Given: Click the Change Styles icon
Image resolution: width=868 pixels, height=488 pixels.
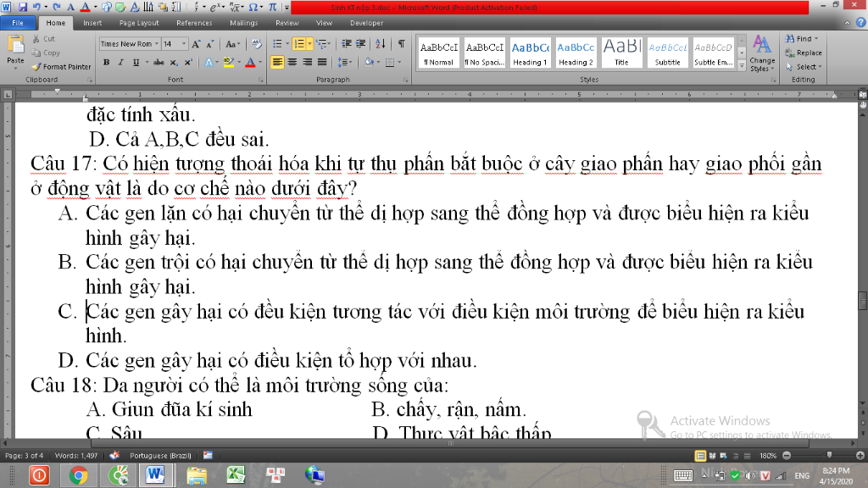Looking at the screenshot, I should (x=762, y=53).
